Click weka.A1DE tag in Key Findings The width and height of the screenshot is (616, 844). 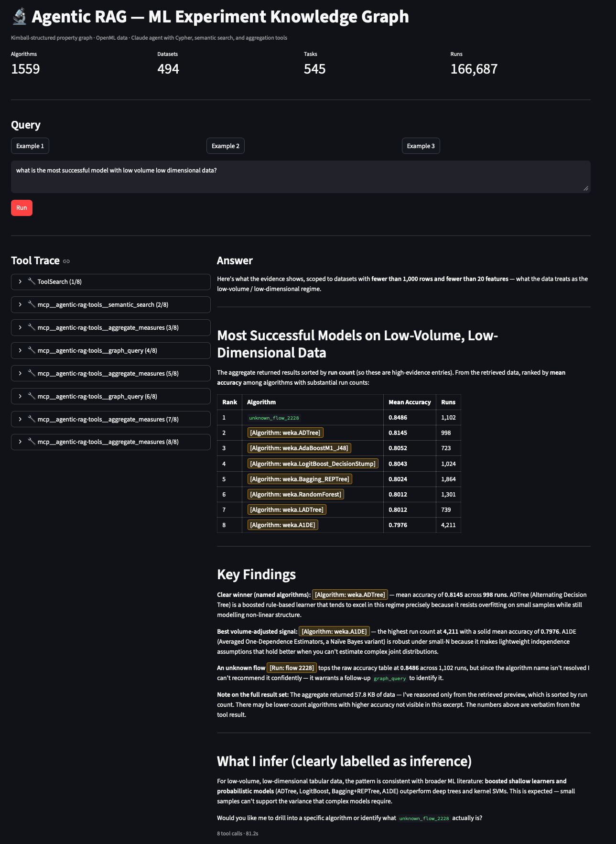(x=334, y=631)
